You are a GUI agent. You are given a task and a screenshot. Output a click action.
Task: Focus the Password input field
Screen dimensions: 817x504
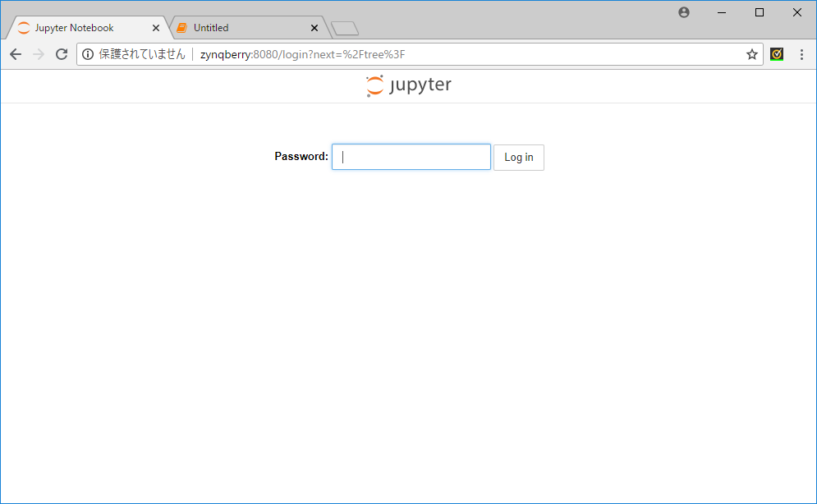click(x=411, y=157)
